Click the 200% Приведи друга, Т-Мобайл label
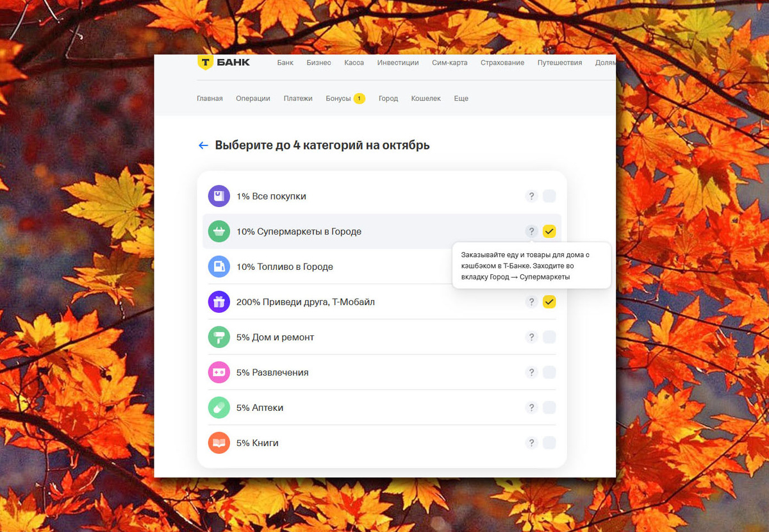Image resolution: width=769 pixels, height=532 pixels. 306,302
